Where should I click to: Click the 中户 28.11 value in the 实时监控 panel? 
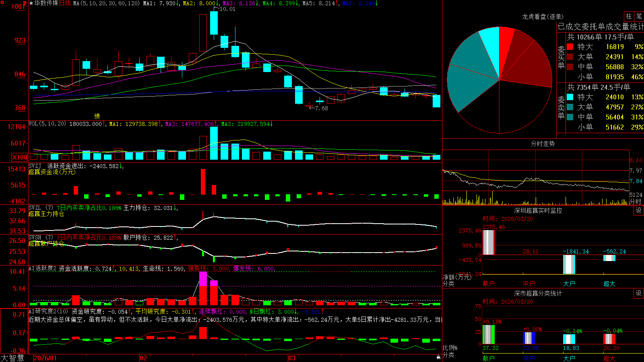click(530, 251)
